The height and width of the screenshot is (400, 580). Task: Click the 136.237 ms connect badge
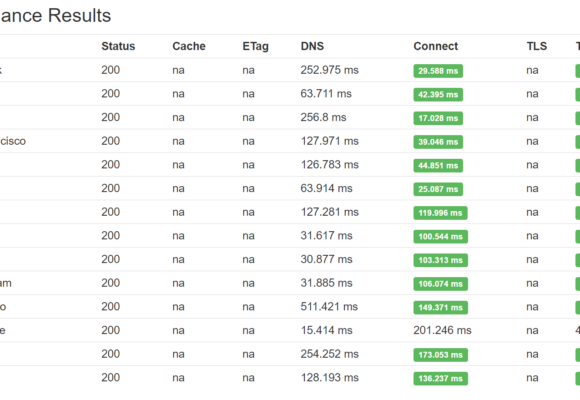[441, 379]
